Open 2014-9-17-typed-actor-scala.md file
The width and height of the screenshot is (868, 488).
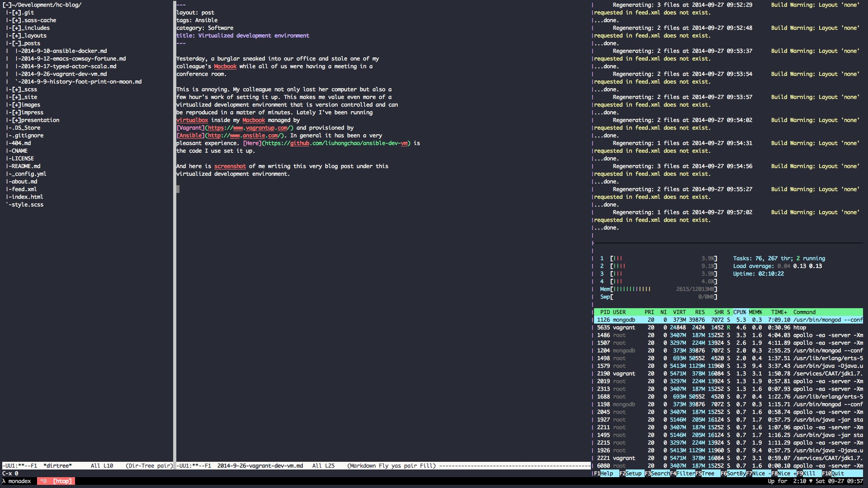tap(69, 66)
